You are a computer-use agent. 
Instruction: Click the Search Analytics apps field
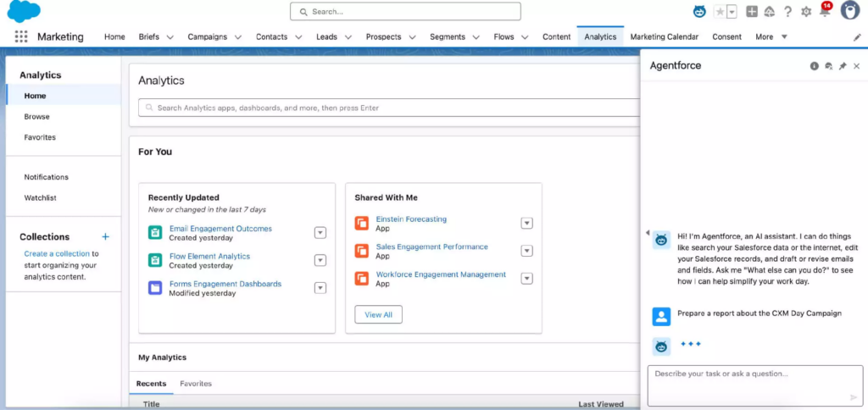click(388, 108)
